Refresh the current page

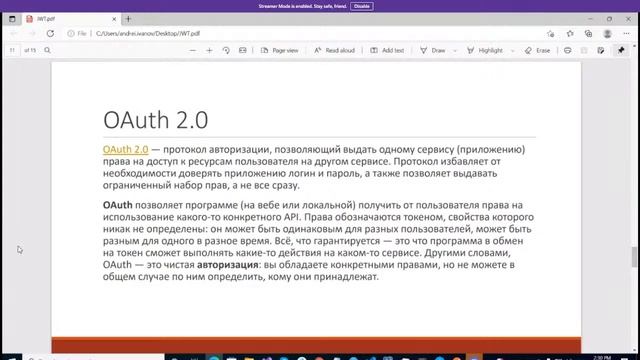point(50,33)
